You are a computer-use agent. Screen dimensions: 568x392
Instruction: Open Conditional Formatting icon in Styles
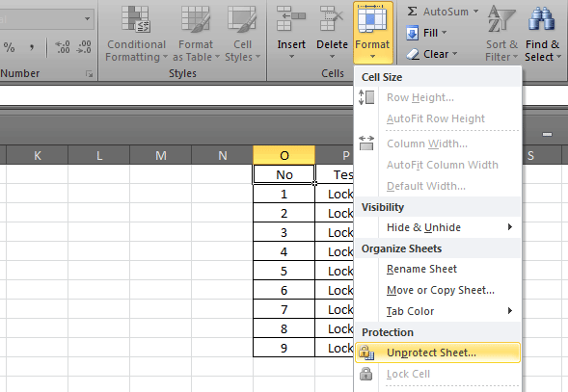[136, 20]
